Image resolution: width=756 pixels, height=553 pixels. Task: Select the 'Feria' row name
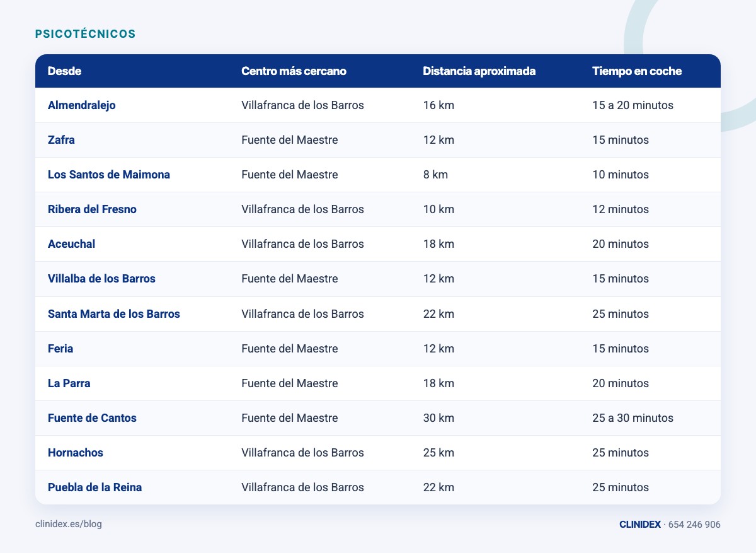click(60, 349)
